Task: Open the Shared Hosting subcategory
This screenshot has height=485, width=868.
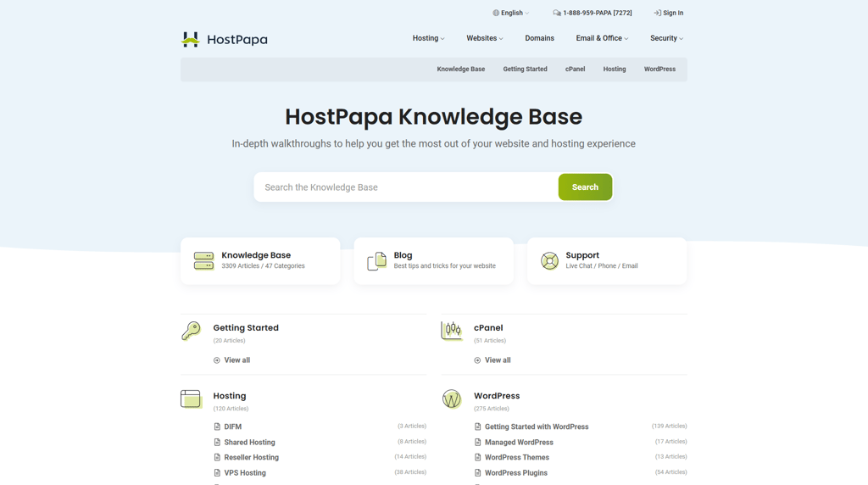Action: click(250, 443)
